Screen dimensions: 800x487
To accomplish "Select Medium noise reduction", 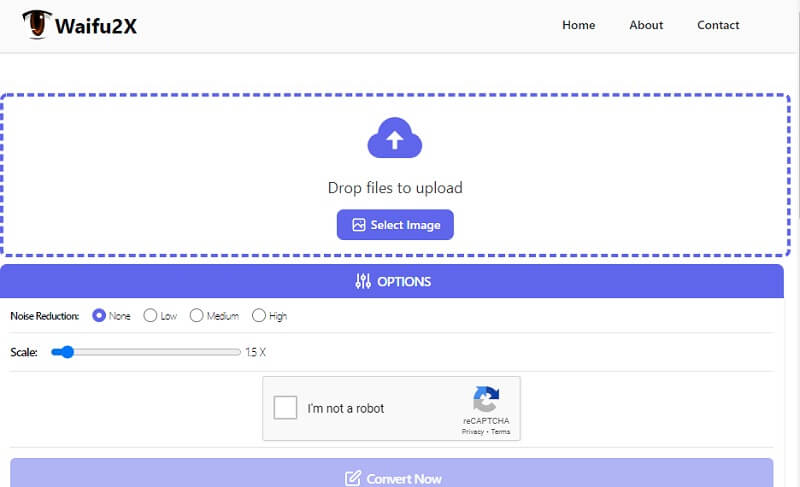I will [x=196, y=316].
